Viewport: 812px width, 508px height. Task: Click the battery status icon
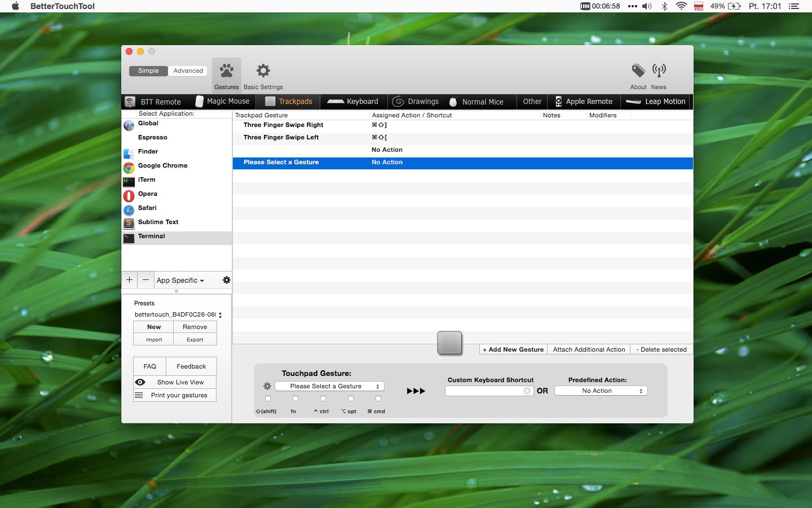pyautogui.click(x=734, y=6)
